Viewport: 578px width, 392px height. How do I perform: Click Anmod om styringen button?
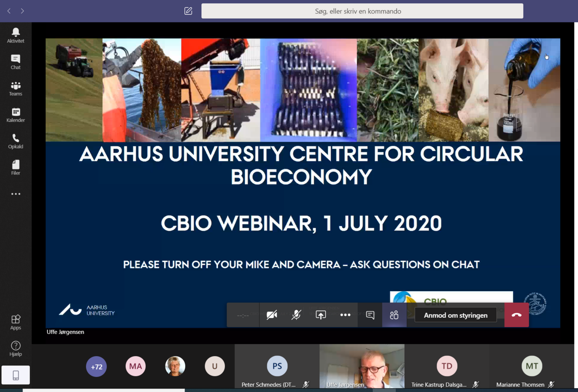(456, 315)
